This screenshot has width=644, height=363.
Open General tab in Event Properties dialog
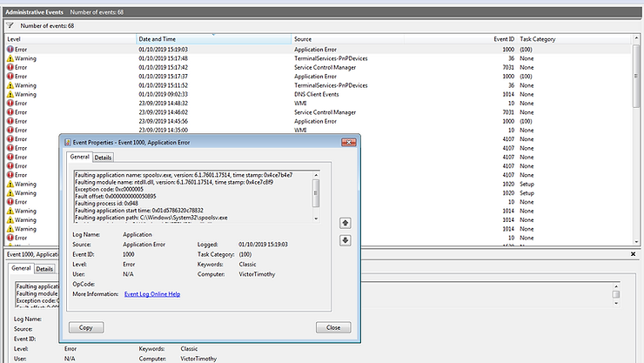80,157
